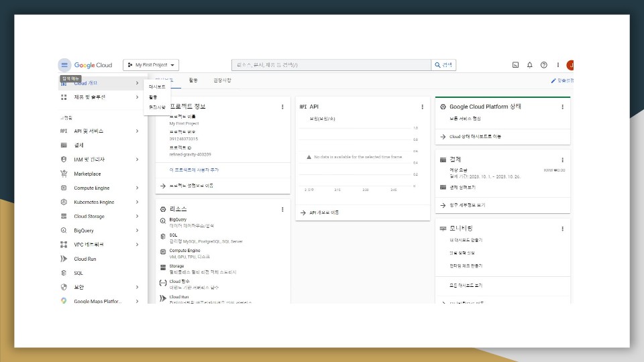The image size is (644, 362).
Task: Click add users to this project link
Action: [194, 170]
